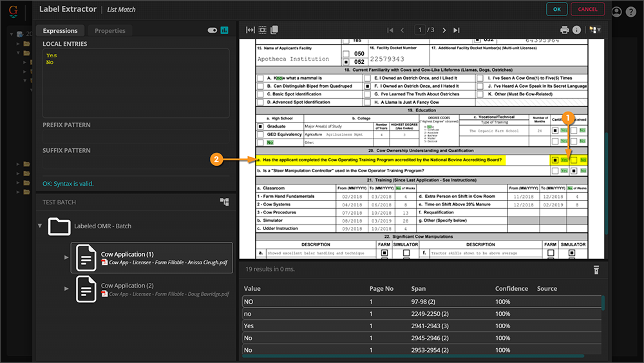
Task: Click the copy pages icon in viewer toolbar
Action: tap(274, 30)
